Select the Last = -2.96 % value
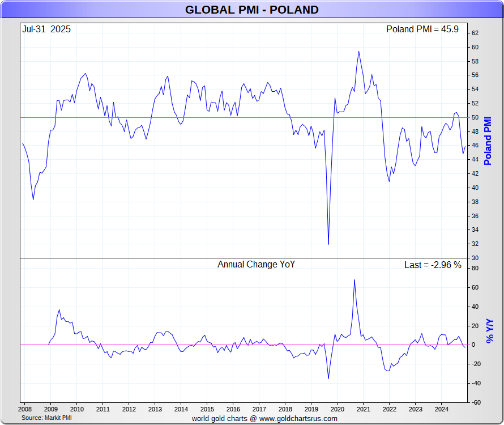The width and height of the screenshot is (504, 425). click(x=433, y=265)
